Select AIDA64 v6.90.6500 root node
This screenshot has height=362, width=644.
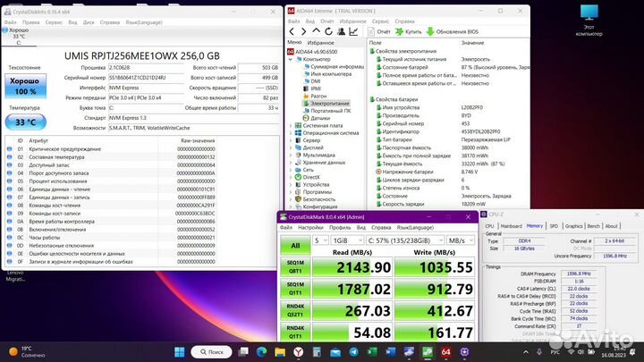coord(312,52)
